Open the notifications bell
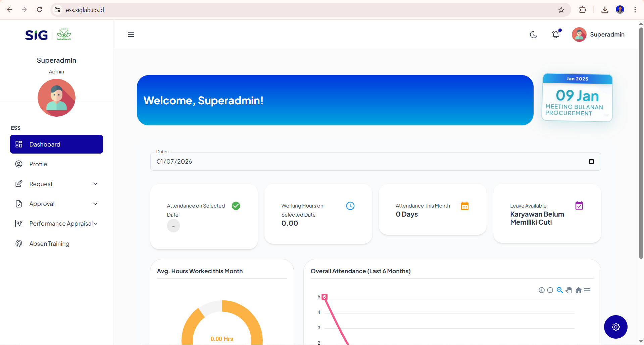The width and height of the screenshot is (644, 345). click(x=556, y=34)
